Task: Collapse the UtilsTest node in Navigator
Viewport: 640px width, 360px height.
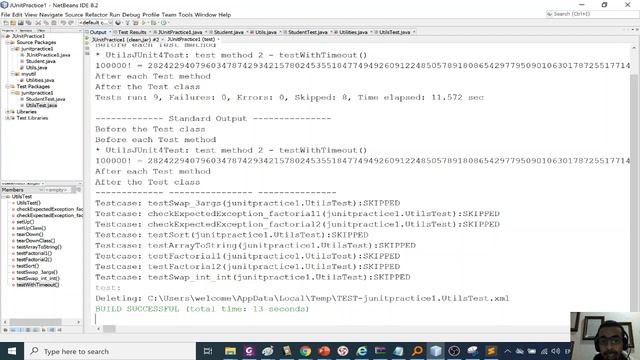Action: coord(3,196)
